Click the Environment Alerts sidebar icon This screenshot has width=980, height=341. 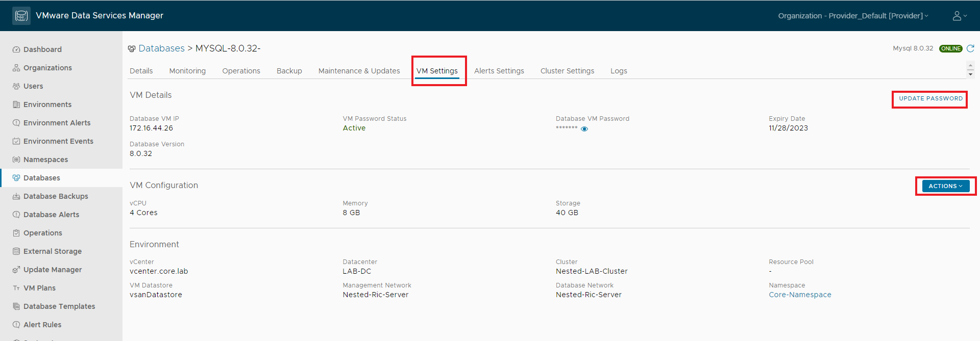point(16,123)
